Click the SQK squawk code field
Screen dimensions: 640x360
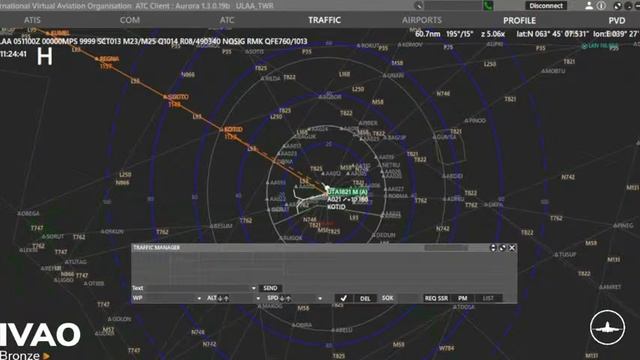click(408, 298)
